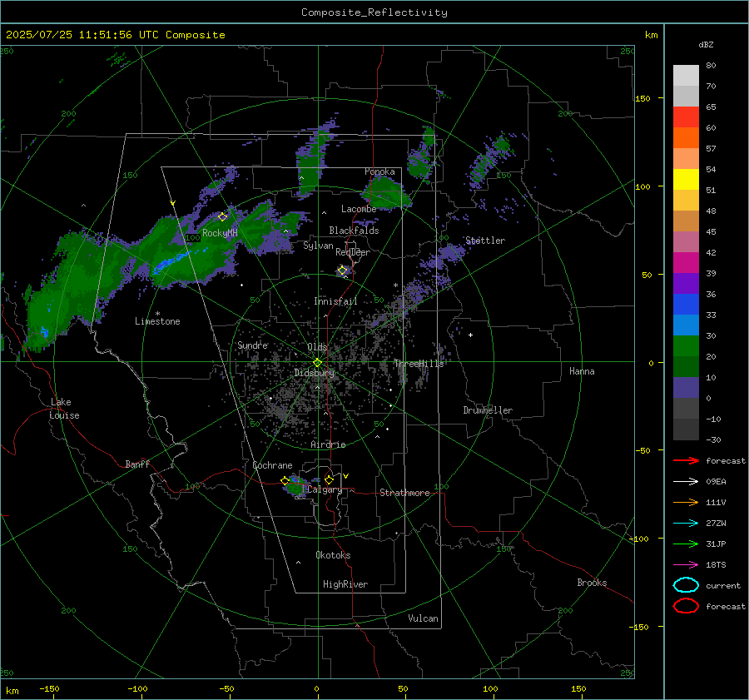Click the white 80 dBZ color swatch
The width and height of the screenshot is (749, 700).
pyautogui.click(x=686, y=75)
